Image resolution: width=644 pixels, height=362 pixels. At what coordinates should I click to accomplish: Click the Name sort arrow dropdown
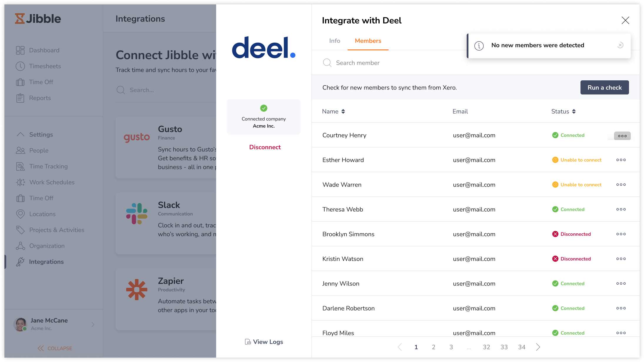tap(344, 112)
